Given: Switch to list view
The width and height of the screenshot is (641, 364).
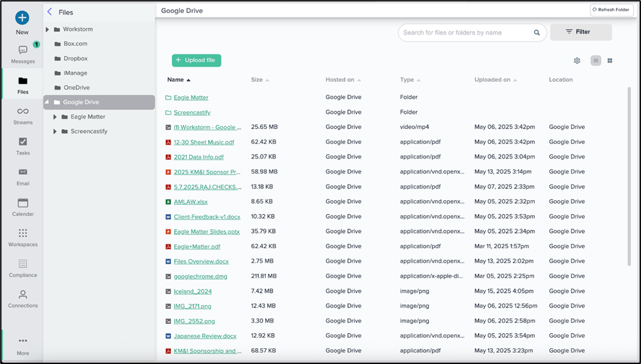Looking at the screenshot, I should (596, 60).
